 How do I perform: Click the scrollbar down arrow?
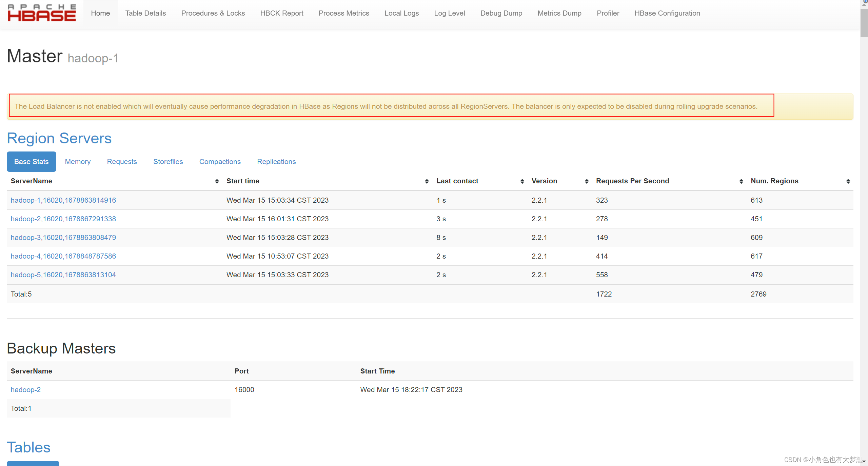coord(864,462)
